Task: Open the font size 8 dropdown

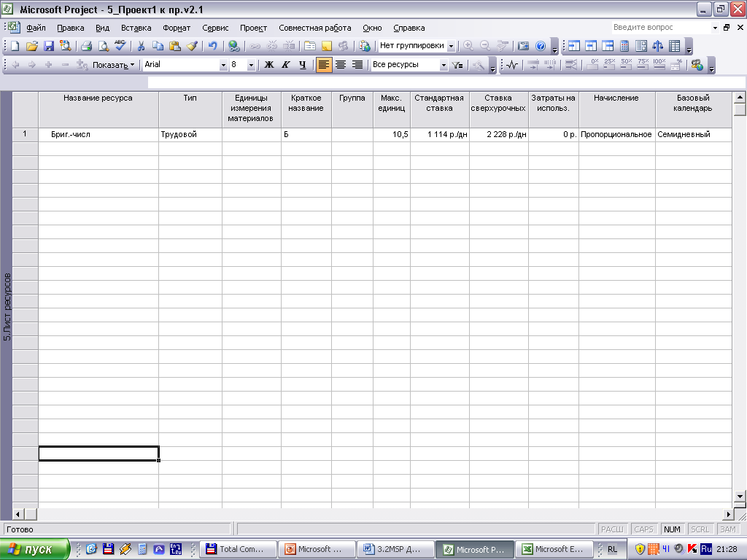Action: click(251, 65)
